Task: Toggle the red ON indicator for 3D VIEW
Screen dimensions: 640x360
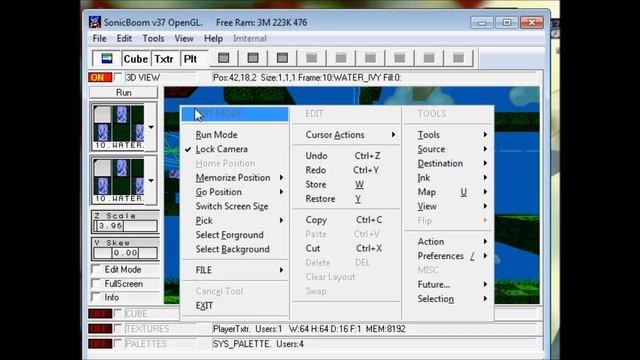Action: coord(100,77)
